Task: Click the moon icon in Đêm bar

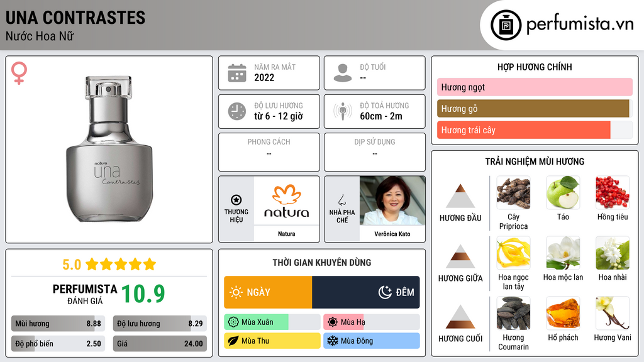Action: (385, 292)
